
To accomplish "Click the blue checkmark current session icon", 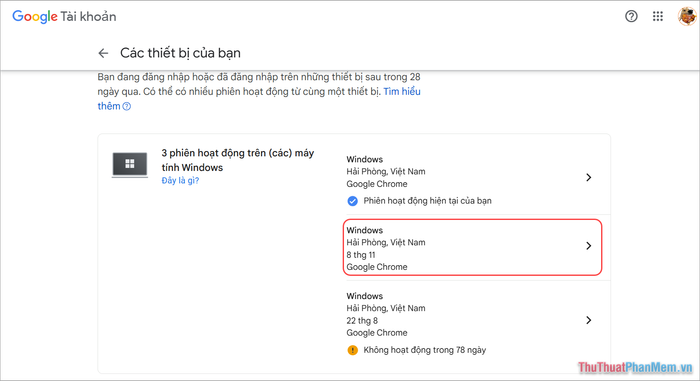I will [352, 201].
